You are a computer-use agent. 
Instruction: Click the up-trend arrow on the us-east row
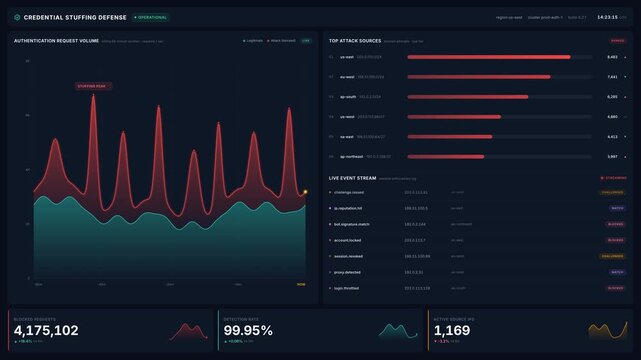(625, 57)
